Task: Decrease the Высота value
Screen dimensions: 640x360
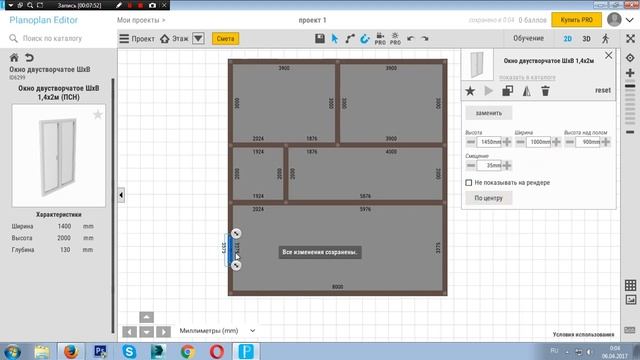Action: pyautogui.click(x=471, y=142)
